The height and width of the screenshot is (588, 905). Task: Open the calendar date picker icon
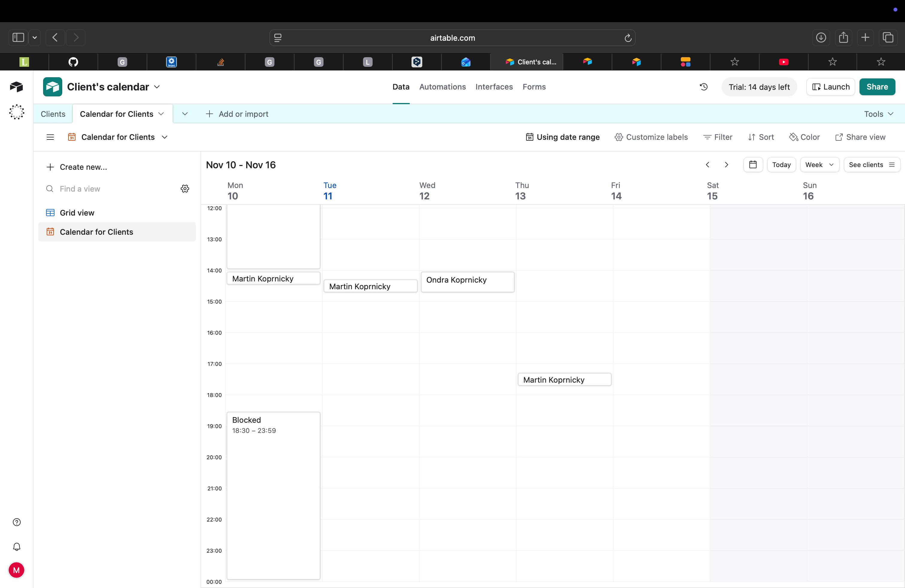pos(752,165)
